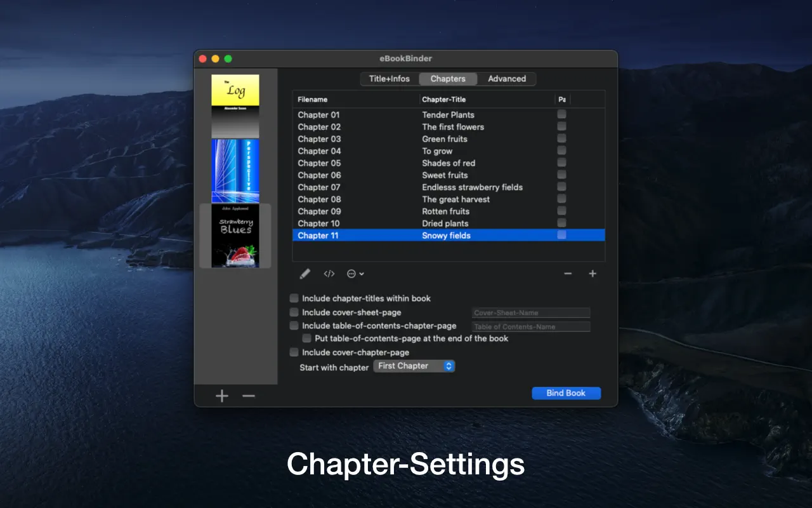Enable Include chapter-titles within book
This screenshot has width=812, height=508.
click(294, 298)
